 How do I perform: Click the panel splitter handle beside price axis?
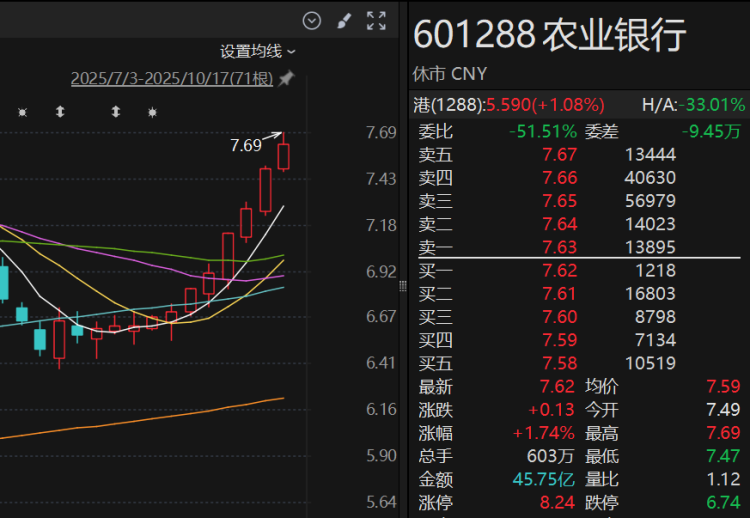[x=403, y=287]
